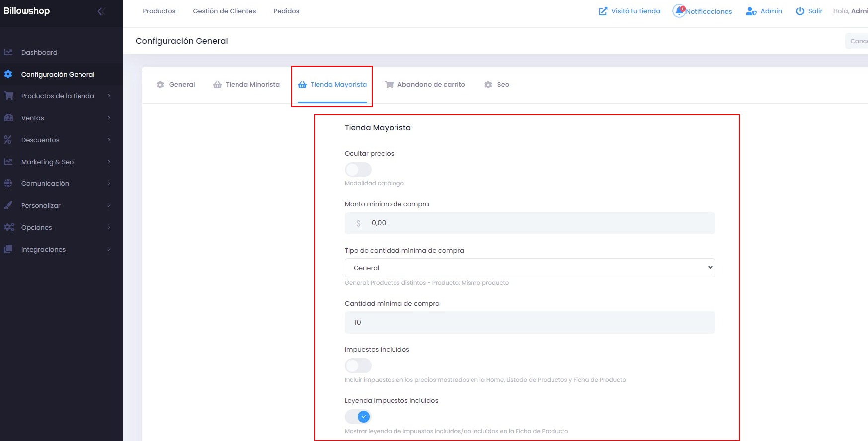Disable the Leyenda impuestos incluidos toggle
Screen dimensions: 868x441
(x=358, y=417)
